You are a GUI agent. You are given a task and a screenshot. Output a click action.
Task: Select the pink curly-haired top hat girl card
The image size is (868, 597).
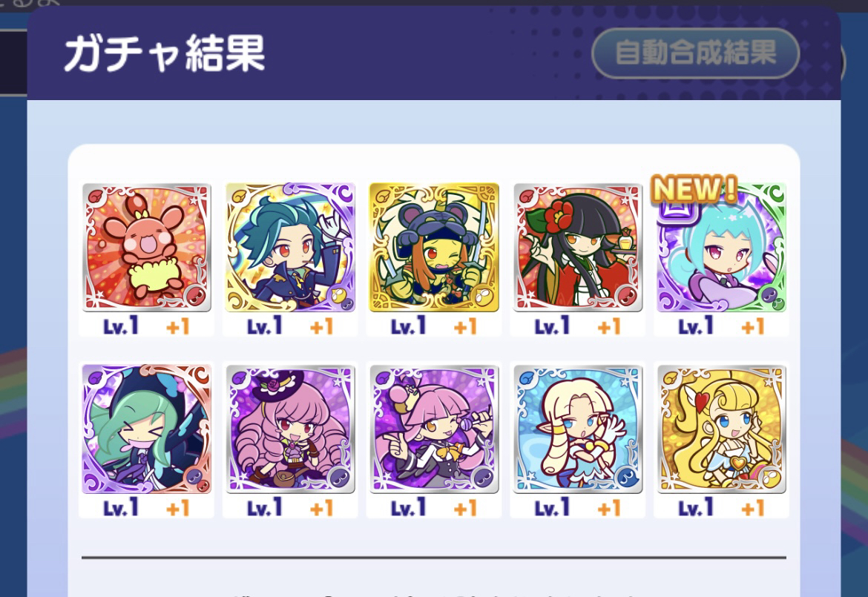[x=290, y=429]
